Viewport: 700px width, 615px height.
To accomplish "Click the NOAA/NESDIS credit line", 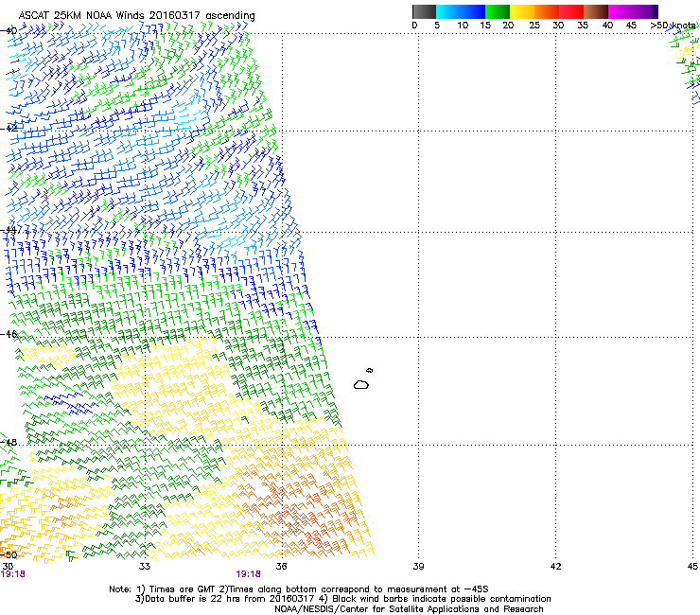I will [x=409, y=609].
